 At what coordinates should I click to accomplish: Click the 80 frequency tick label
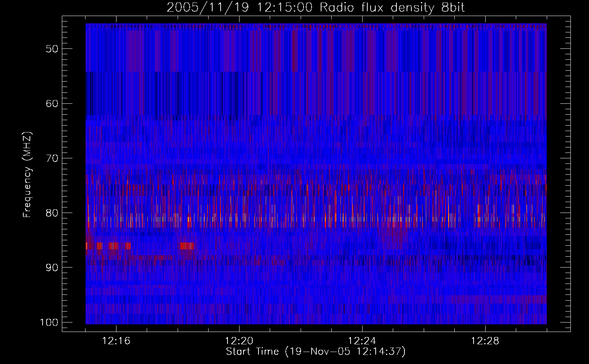tap(52, 213)
